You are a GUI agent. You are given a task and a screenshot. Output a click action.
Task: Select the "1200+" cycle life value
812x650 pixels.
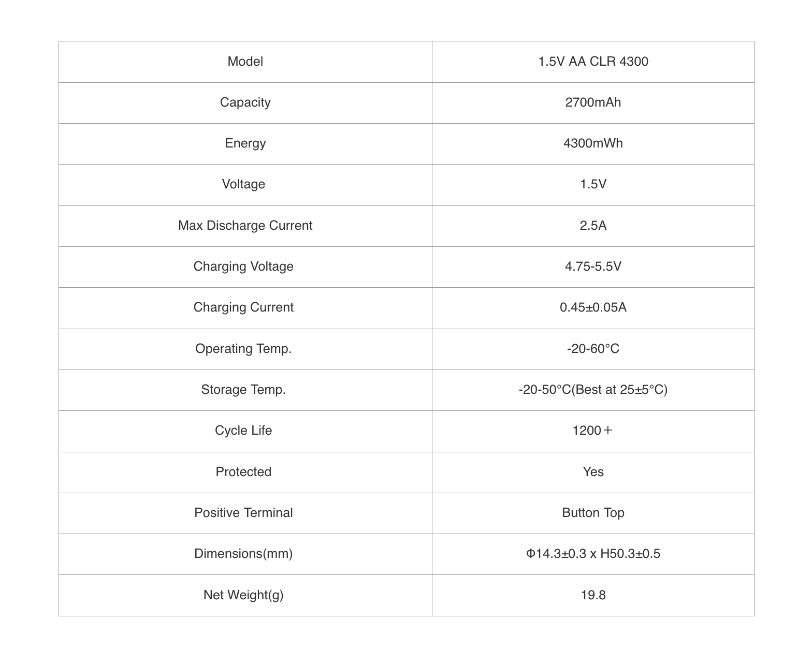pos(593,431)
